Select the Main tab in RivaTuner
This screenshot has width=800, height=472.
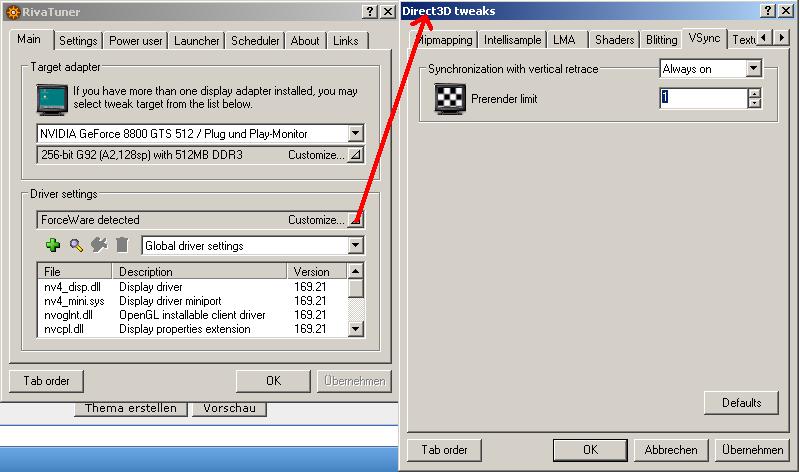click(29, 39)
